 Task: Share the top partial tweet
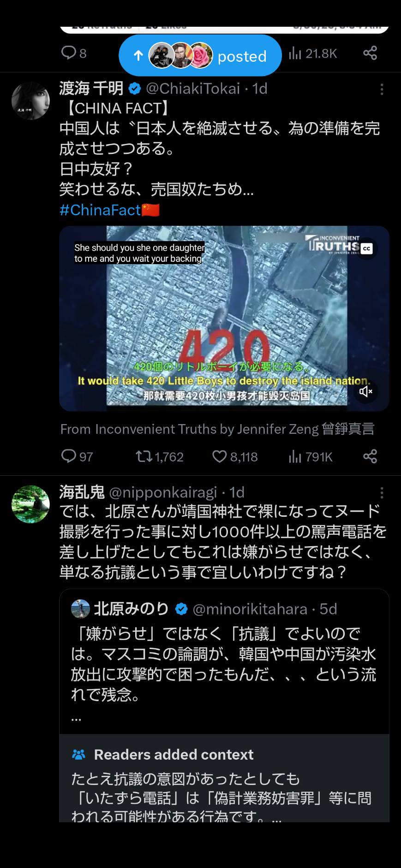[x=370, y=53]
